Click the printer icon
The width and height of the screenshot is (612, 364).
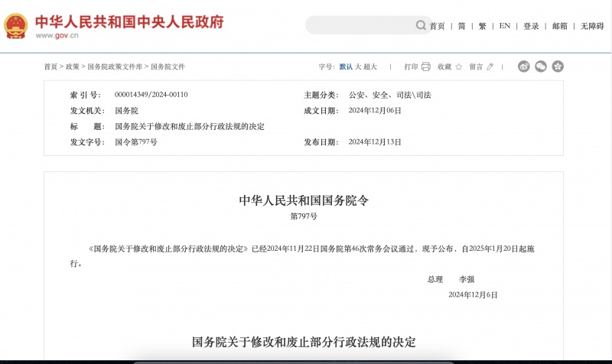[426, 67]
